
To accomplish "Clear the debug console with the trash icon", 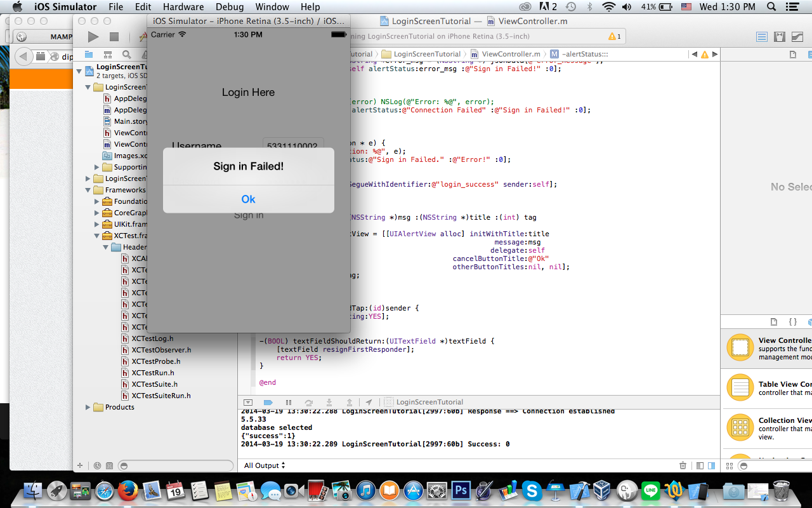I will pyautogui.click(x=683, y=465).
